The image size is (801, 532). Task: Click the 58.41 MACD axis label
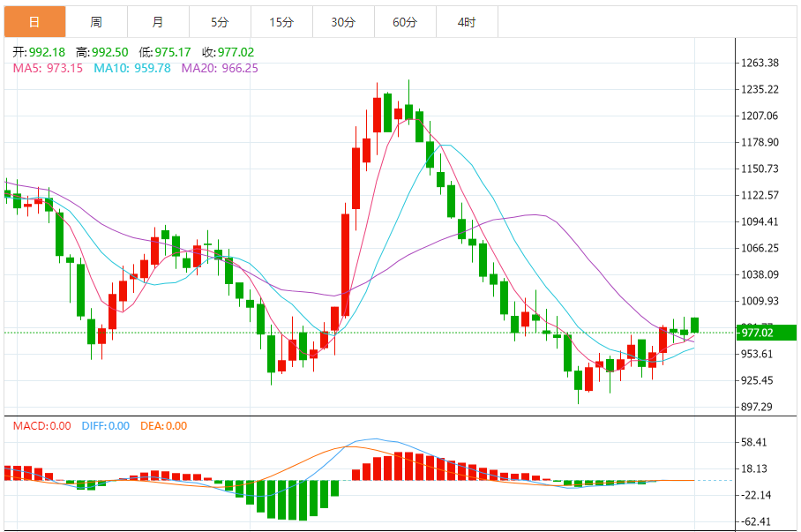pyautogui.click(x=753, y=442)
